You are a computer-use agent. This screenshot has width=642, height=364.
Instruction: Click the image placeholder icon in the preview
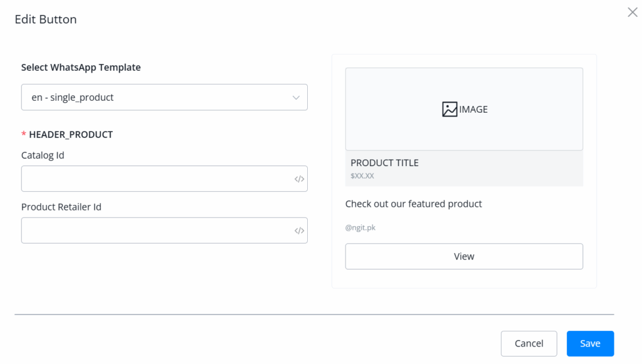[450, 110]
